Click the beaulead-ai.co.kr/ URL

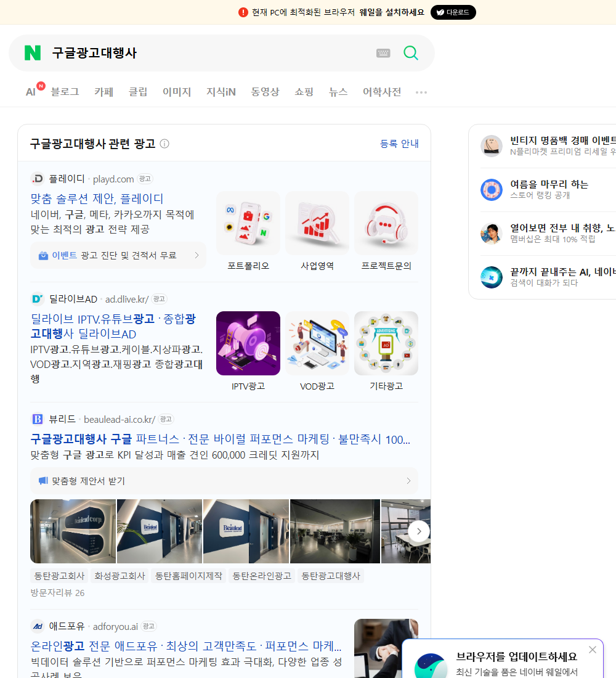click(120, 419)
